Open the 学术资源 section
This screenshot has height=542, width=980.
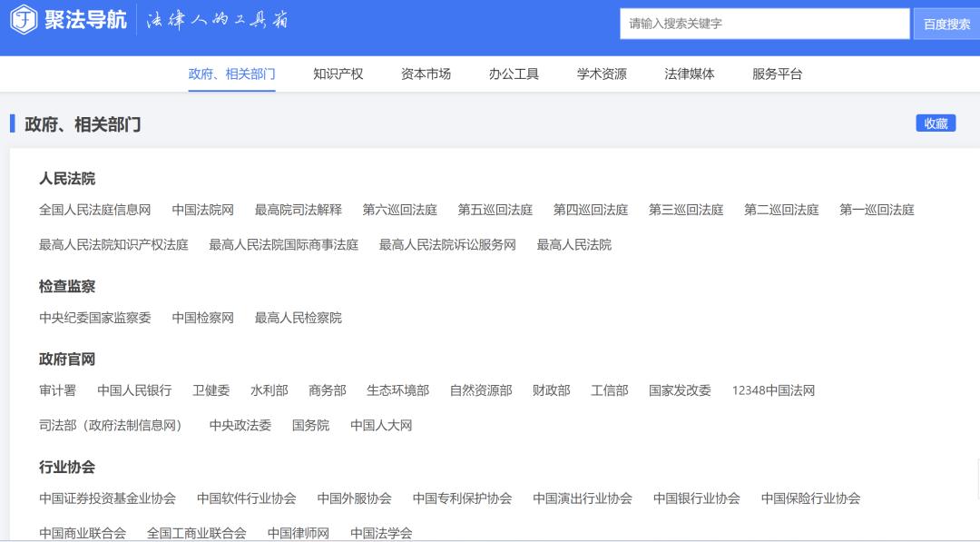pyautogui.click(x=603, y=74)
